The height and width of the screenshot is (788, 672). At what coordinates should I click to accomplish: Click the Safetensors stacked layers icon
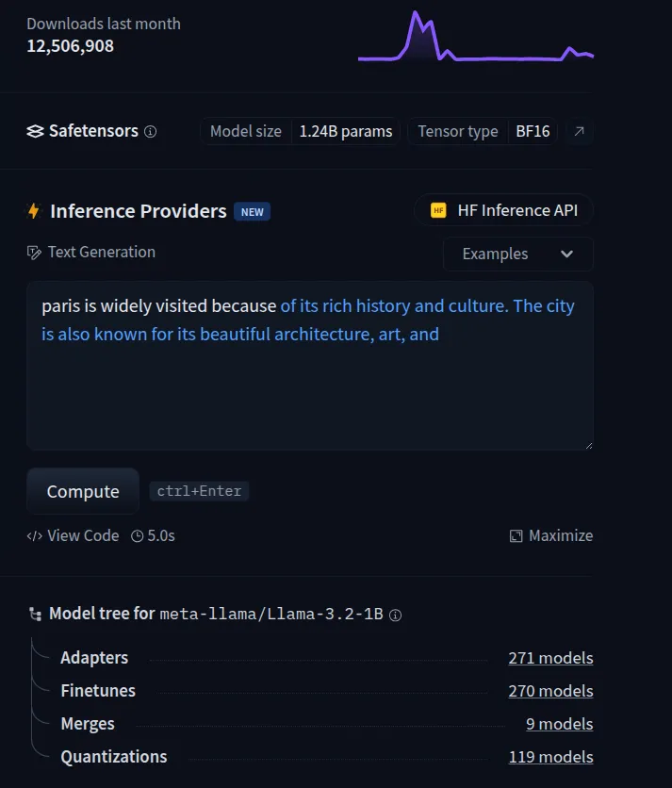(x=35, y=132)
